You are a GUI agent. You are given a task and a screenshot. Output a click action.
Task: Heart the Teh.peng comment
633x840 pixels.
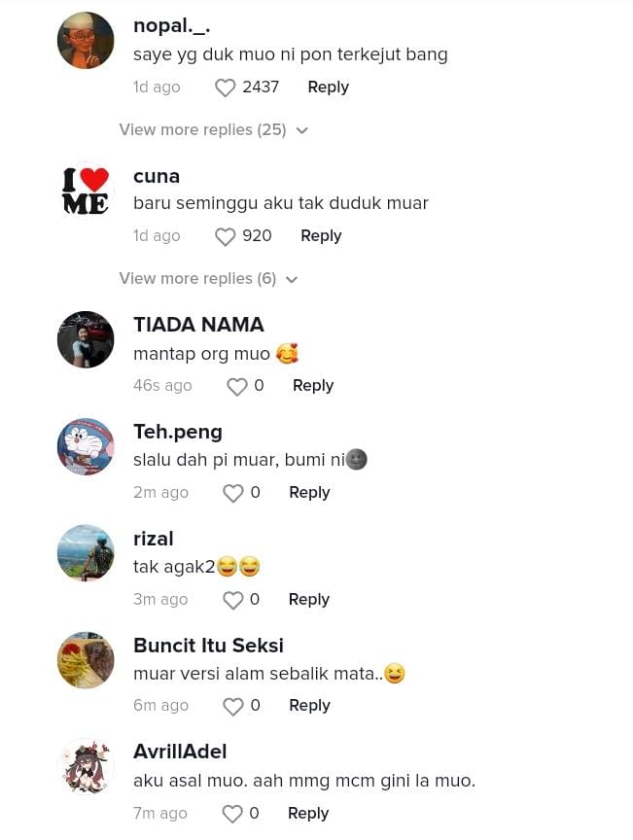(232, 493)
